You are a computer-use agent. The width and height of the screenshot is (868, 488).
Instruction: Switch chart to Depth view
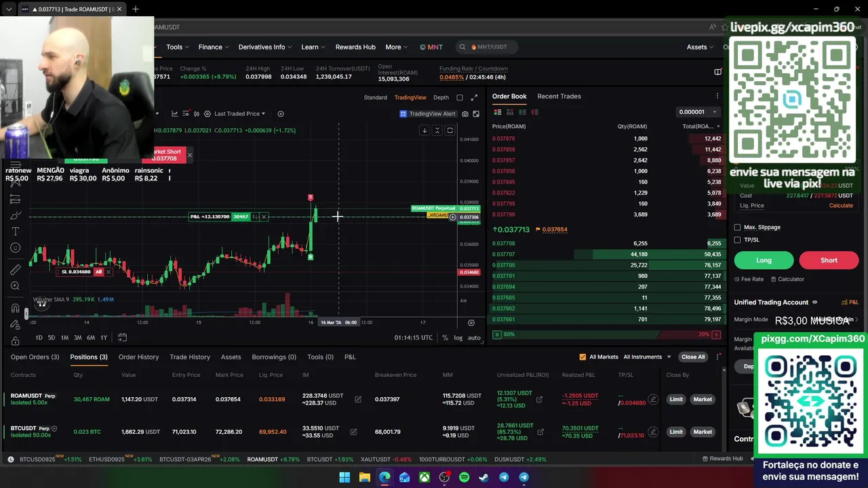point(441,98)
